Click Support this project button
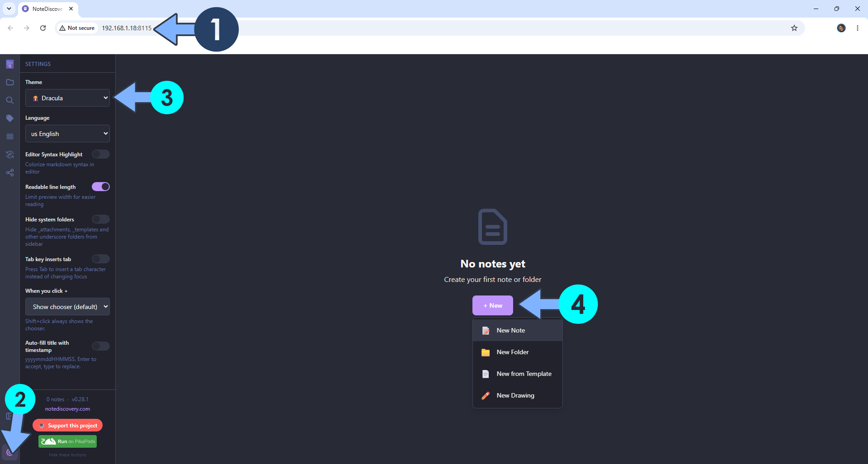868x464 pixels. click(68, 426)
